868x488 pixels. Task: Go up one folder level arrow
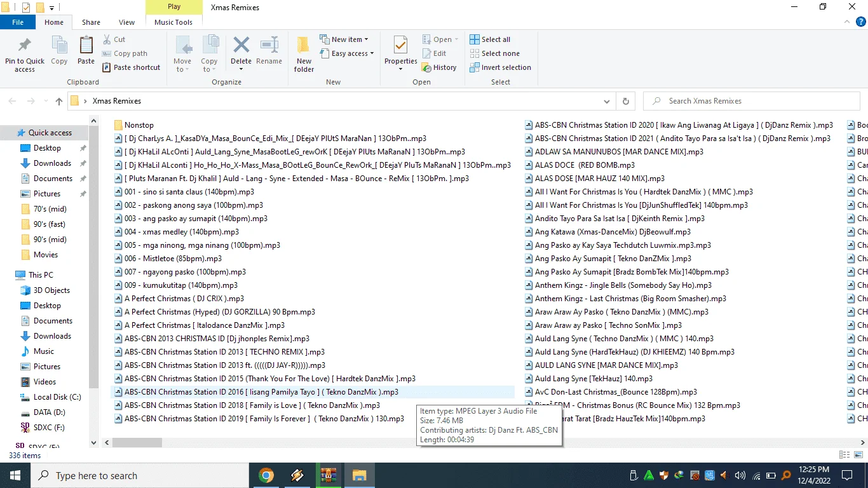tap(59, 101)
